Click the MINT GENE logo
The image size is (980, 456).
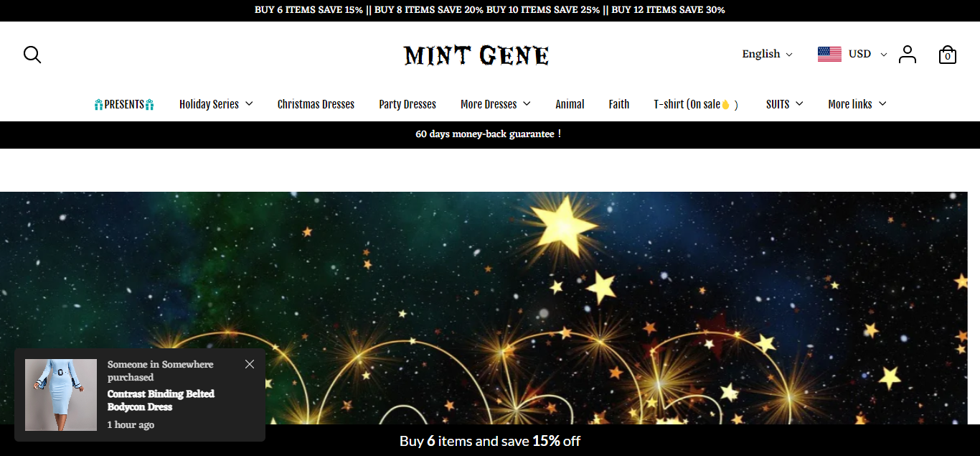pos(476,55)
